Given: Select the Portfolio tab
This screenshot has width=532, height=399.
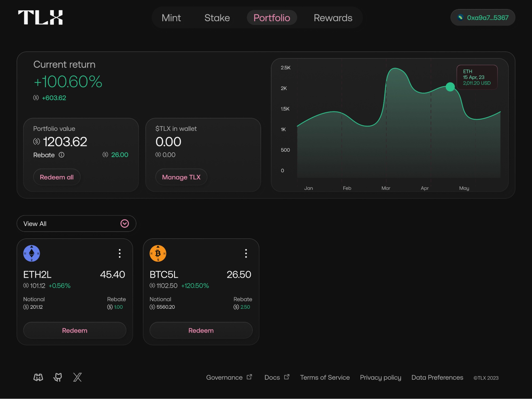Looking at the screenshot, I should click(x=272, y=18).
